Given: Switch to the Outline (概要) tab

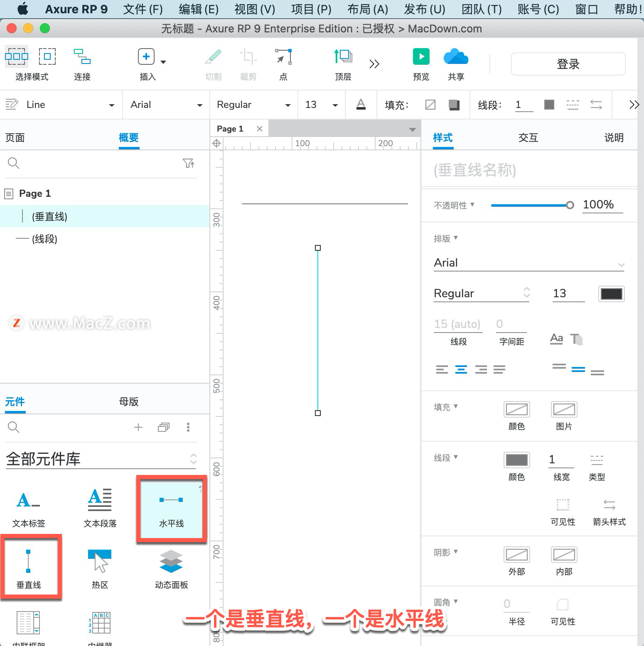Looking at the screenshot, I should pyautogui.click(x=129, y=138).
